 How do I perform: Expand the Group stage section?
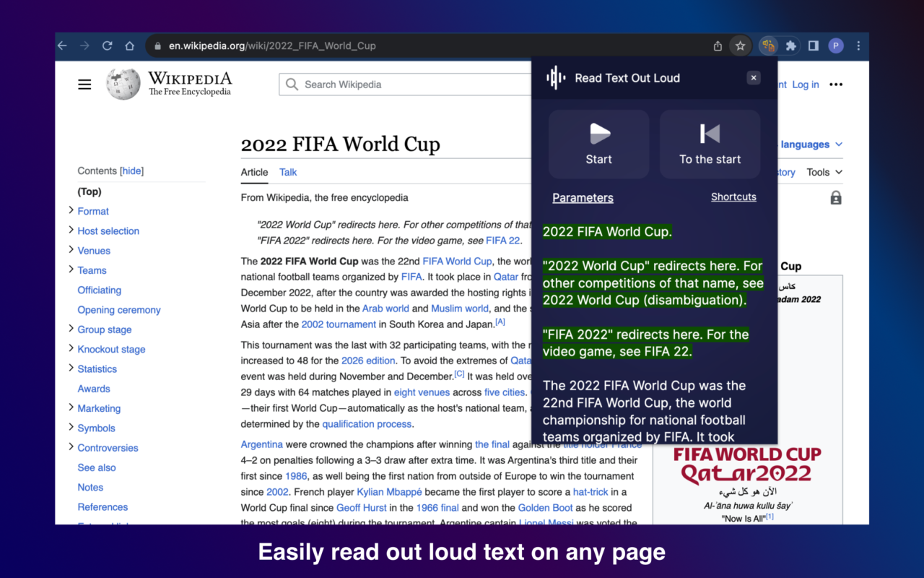(71, 329)
